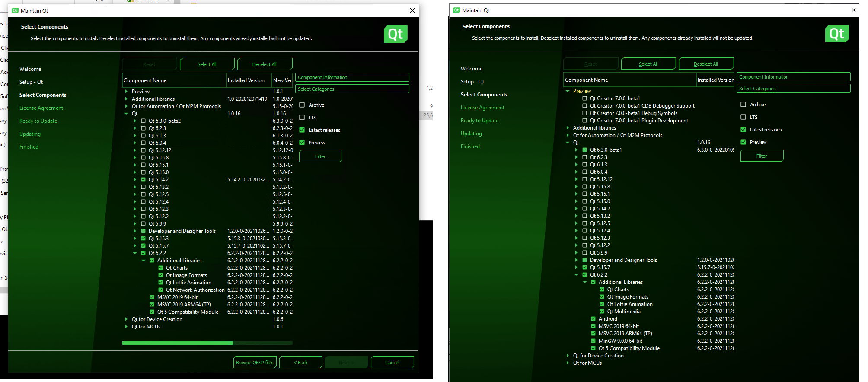The width and height of the screenshot is (868, 382).
Task: Open Select Categories tab in left window
Action: click(x=352, y=89)
